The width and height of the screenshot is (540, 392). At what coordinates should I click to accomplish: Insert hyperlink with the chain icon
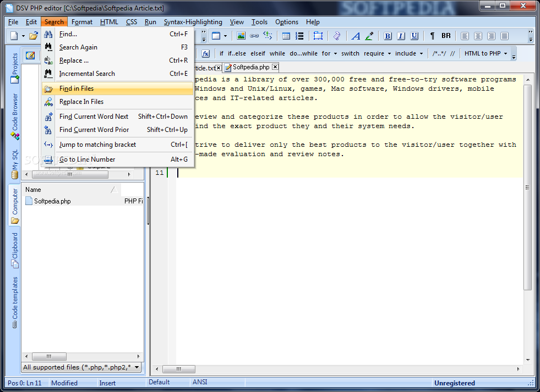point(254,36)
